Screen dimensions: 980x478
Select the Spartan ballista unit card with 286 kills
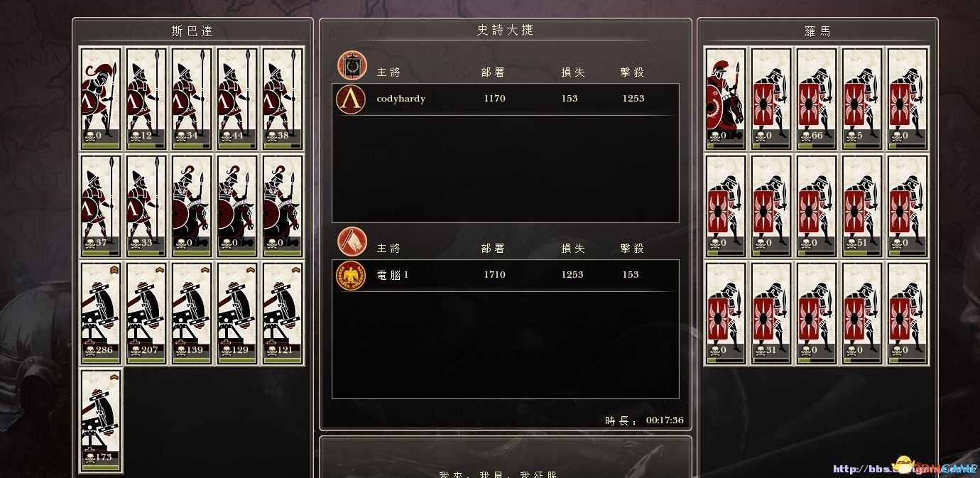[101, 313]
